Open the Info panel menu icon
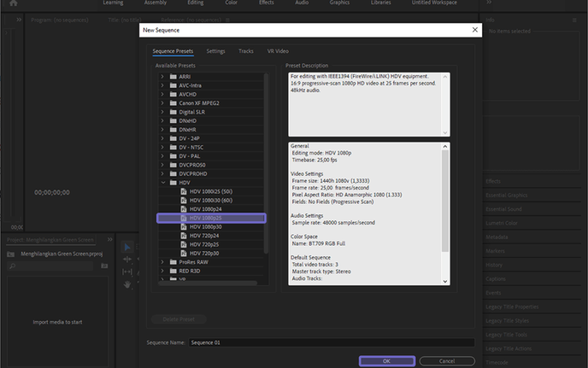 [574, 21]
